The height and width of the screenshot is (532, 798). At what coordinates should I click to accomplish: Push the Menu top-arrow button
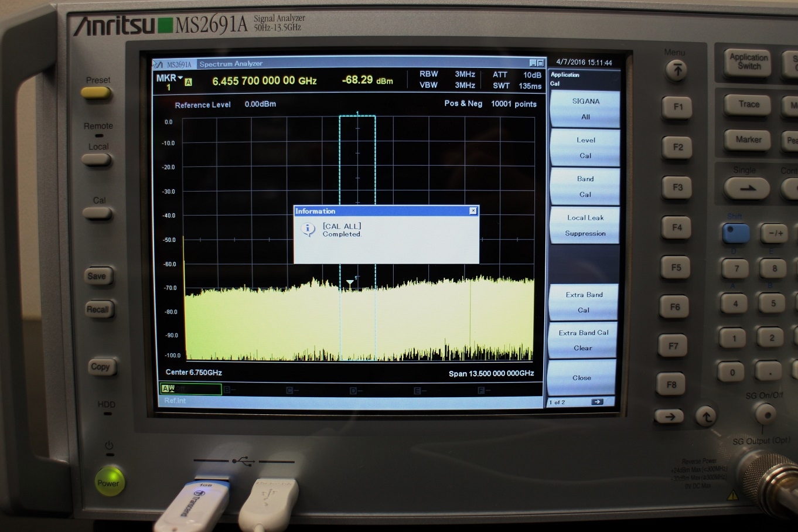[677, 70]
